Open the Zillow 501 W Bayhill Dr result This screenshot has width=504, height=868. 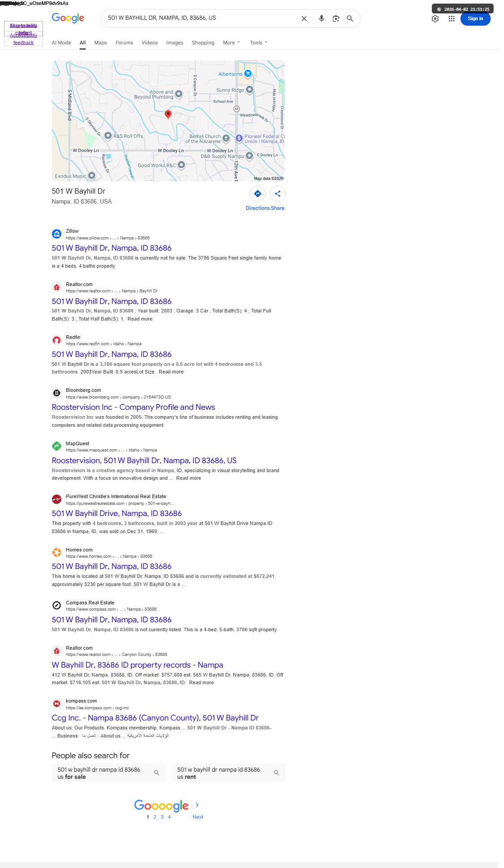[x=112, y=248]
